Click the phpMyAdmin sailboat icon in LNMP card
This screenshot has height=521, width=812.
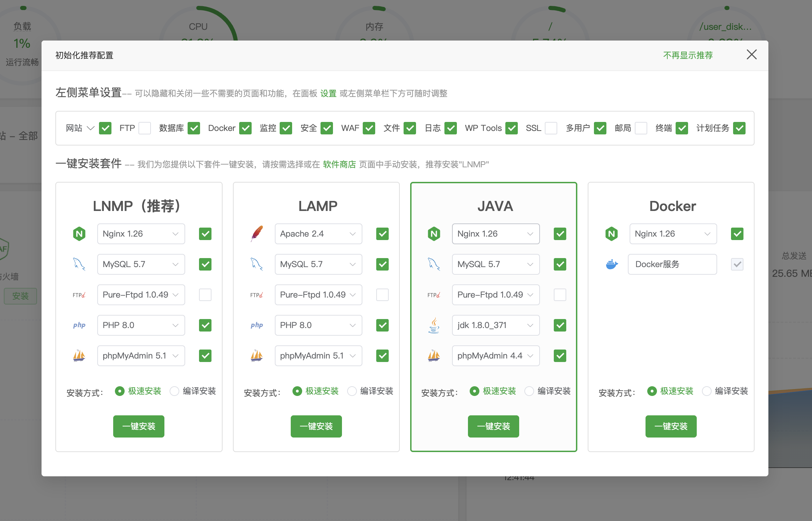click(x=79, y=356)
